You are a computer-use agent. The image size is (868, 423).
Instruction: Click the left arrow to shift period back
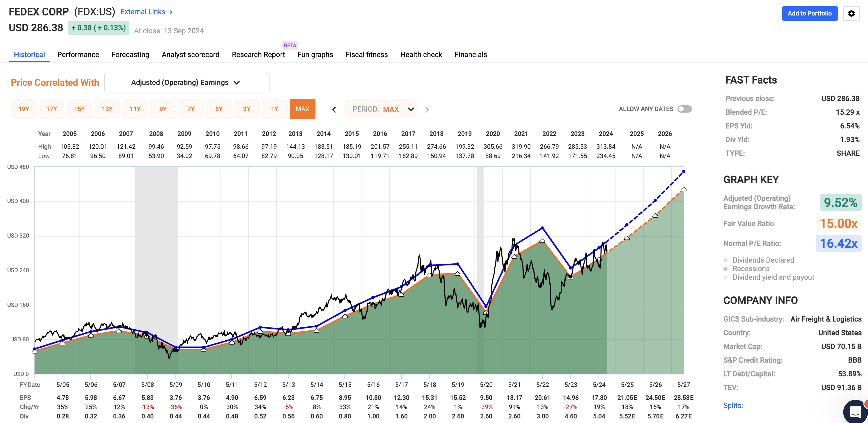pos(334,109)
